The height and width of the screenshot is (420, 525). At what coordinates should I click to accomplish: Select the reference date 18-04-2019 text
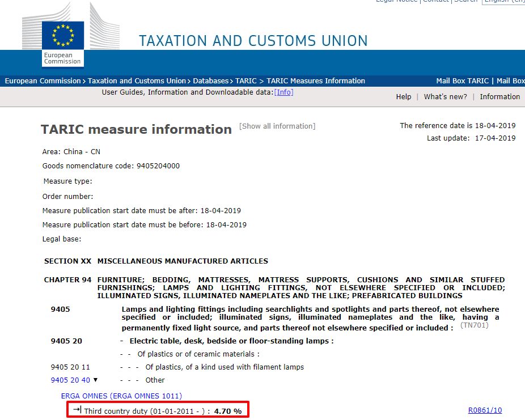tap(458, 125)
